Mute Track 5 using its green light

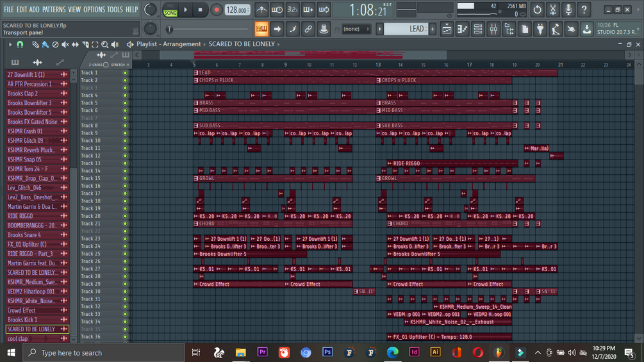(x=125, y=103)
